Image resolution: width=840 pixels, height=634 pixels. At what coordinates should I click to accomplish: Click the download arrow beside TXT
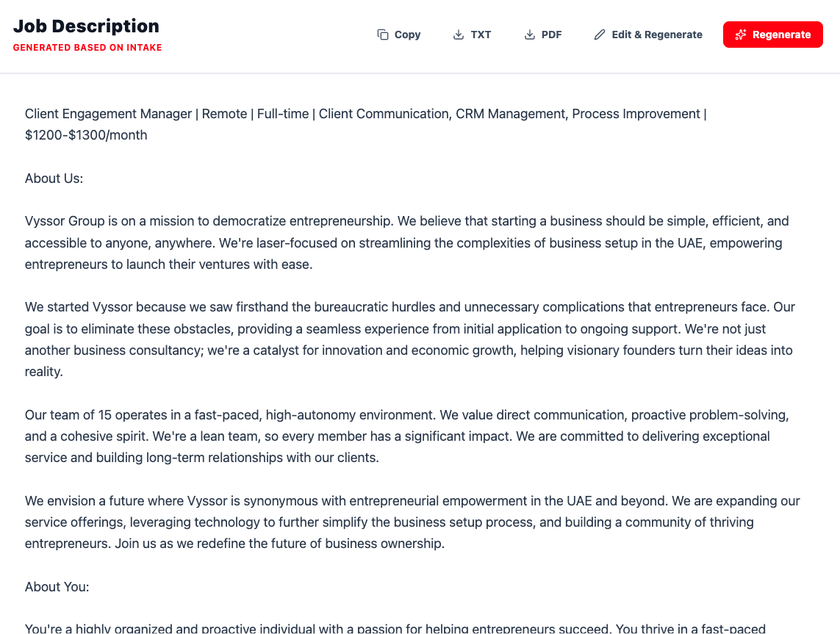pyautogui.click(x=457, y=35)
